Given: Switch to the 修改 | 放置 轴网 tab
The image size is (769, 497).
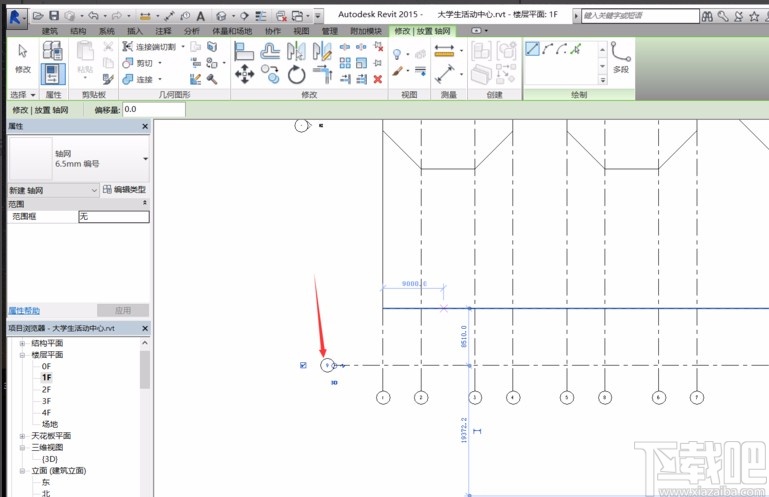Looking at the screenshot, I should [422, 31].
